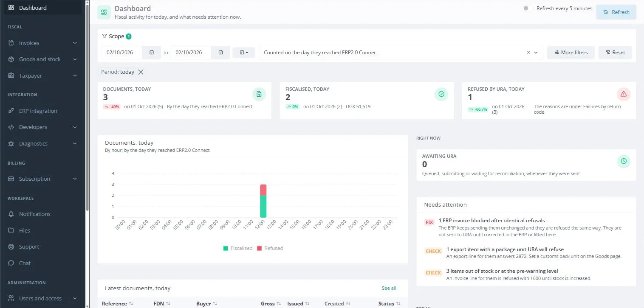Go to the Support menu item
The width and height of the screenshot is (644, 308).
pyautogui.click(x=42, y=246)
